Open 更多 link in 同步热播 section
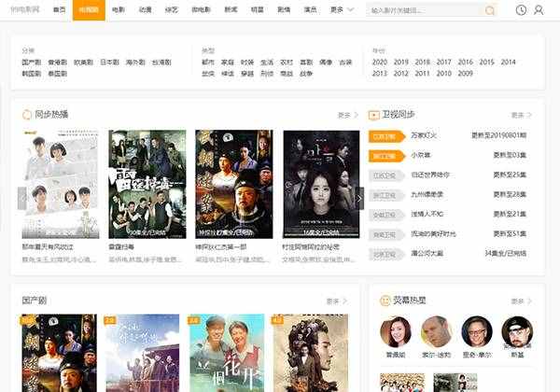Viewport: 560px width, 392px height. 348,115
